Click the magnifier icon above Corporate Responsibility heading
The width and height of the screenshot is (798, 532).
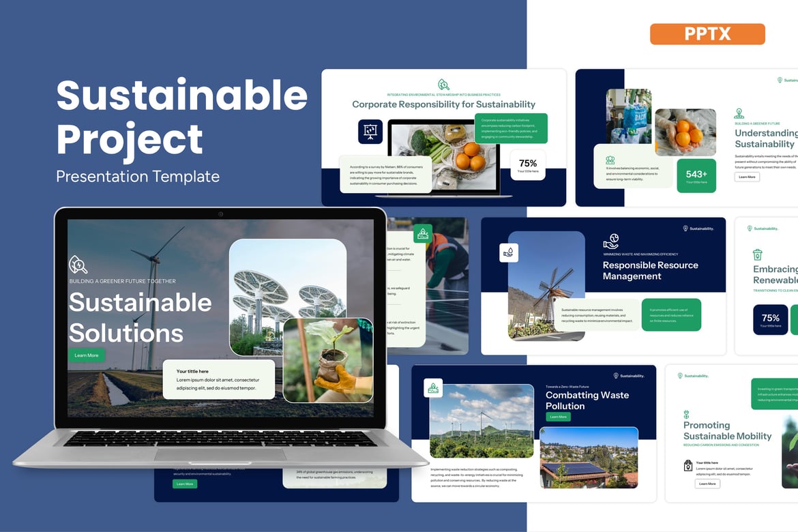click(444, 85)
